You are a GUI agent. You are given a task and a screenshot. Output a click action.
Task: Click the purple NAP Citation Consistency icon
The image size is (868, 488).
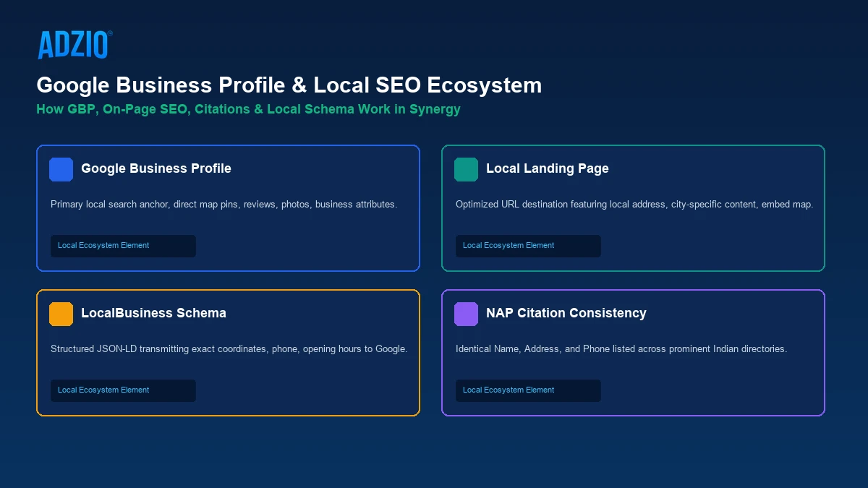click(x=467, y=314)
